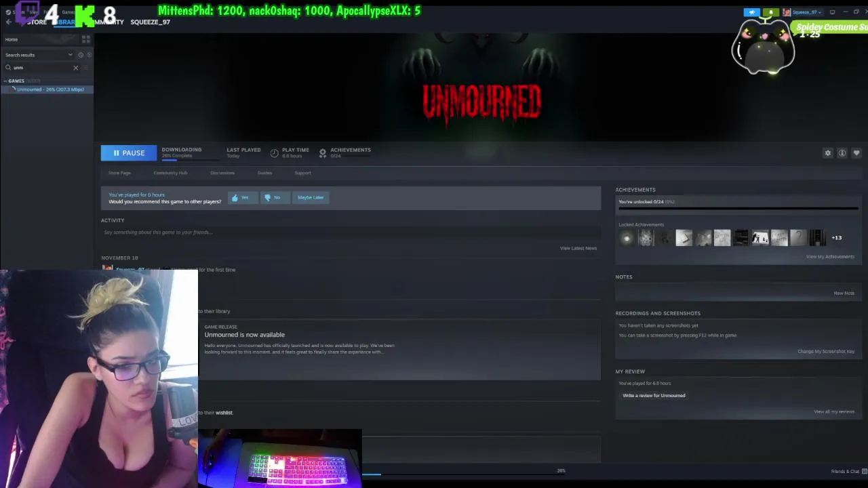This screenshot has width=868, height=488.
Task: Click the question mark locked achievement
Action: pos(798,238)
